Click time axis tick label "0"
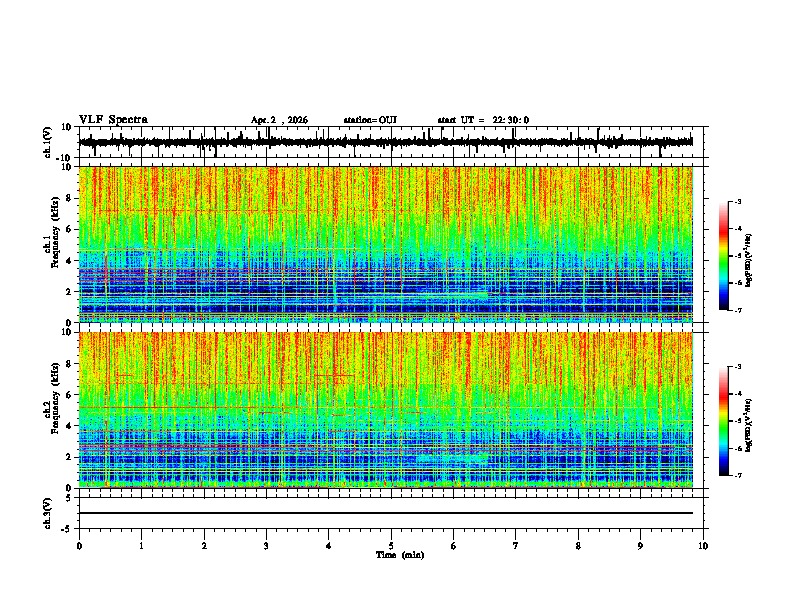This screenshot has height=612, width=792. pos(79,546)
